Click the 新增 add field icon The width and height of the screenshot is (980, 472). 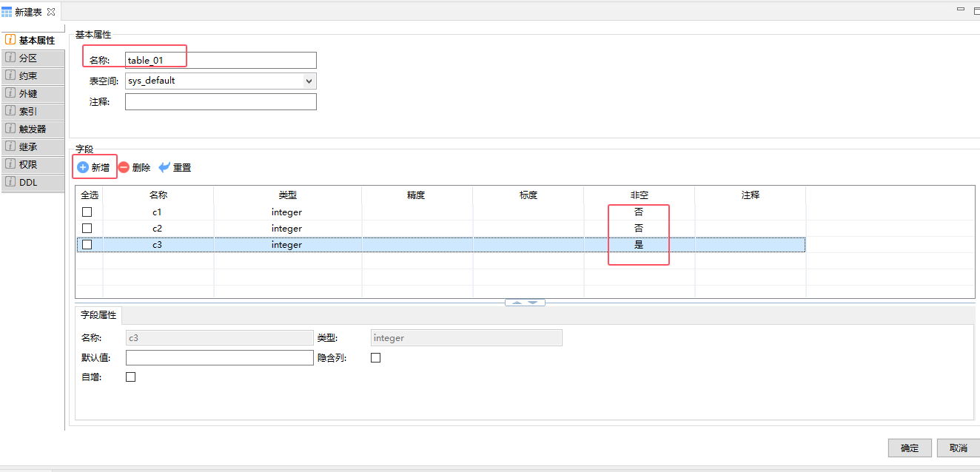click(83, 167)
